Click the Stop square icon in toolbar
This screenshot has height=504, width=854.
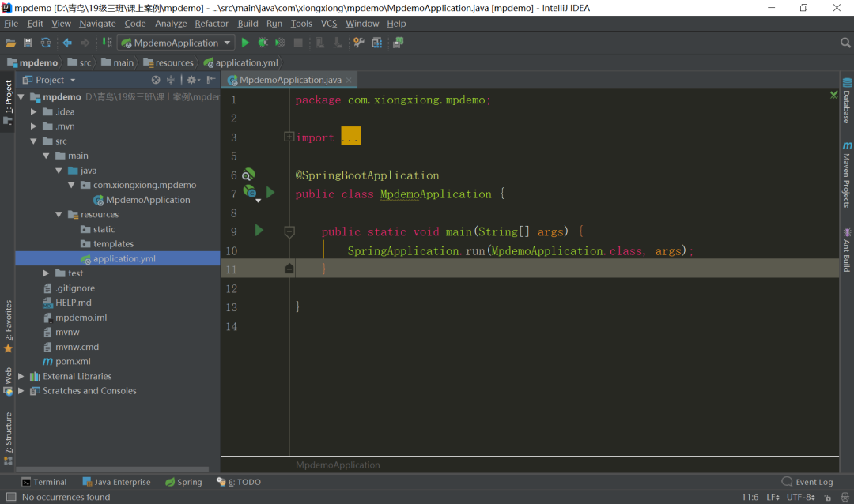[298, 43]
